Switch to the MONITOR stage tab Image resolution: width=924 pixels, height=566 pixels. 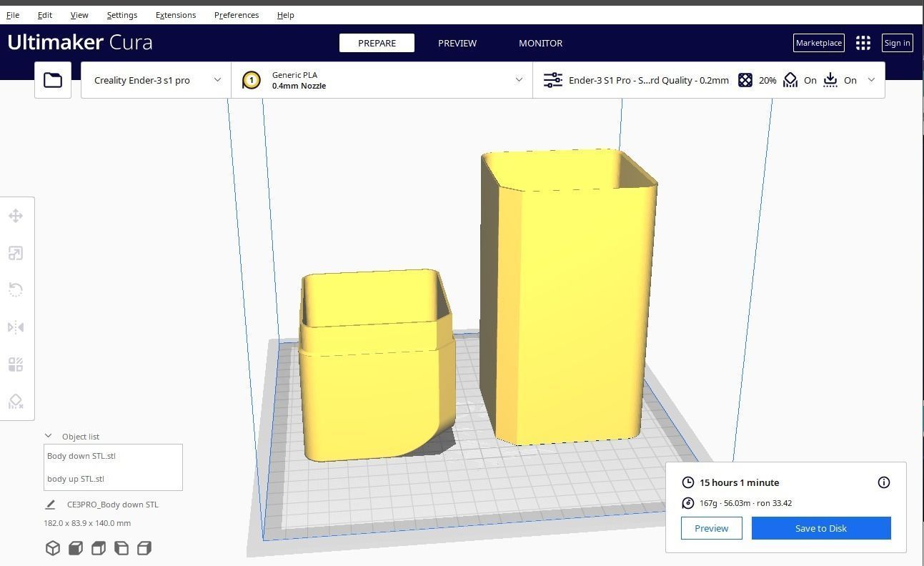tap(540, 43)
